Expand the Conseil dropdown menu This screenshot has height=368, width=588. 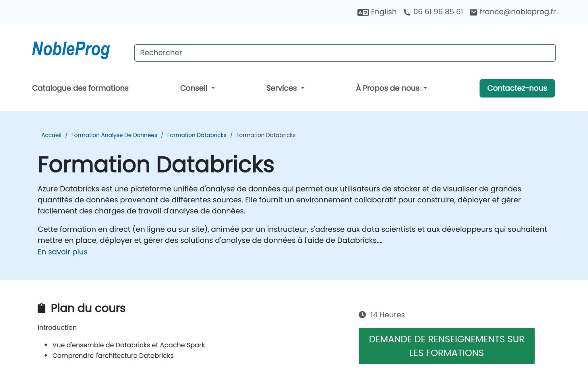tap(198, 88)
